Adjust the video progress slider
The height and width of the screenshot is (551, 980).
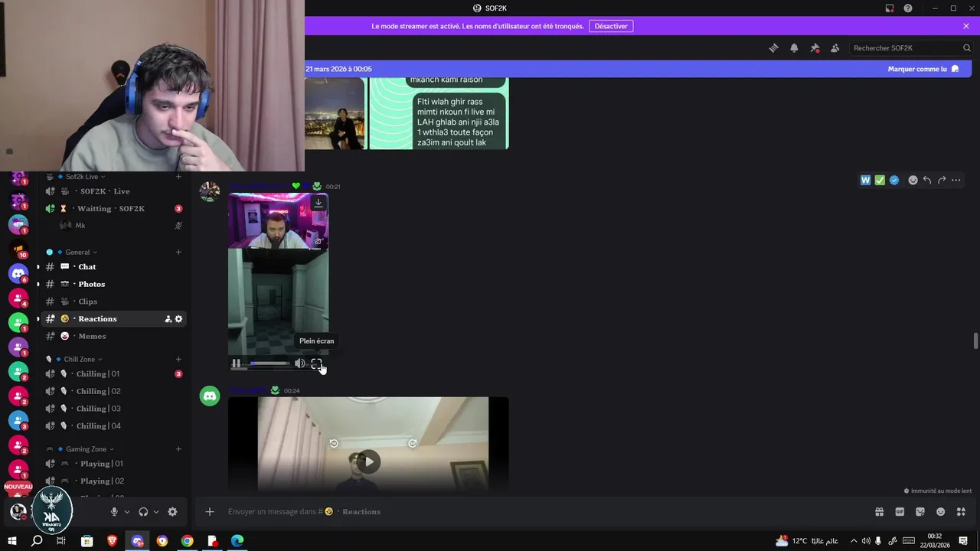pyautogui.click(x=269, y=364)
